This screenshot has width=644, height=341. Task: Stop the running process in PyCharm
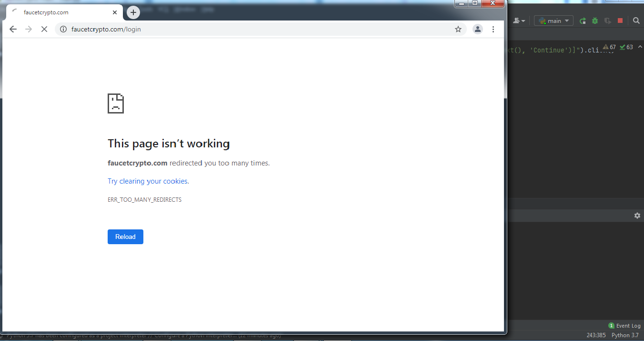(620, 21)
